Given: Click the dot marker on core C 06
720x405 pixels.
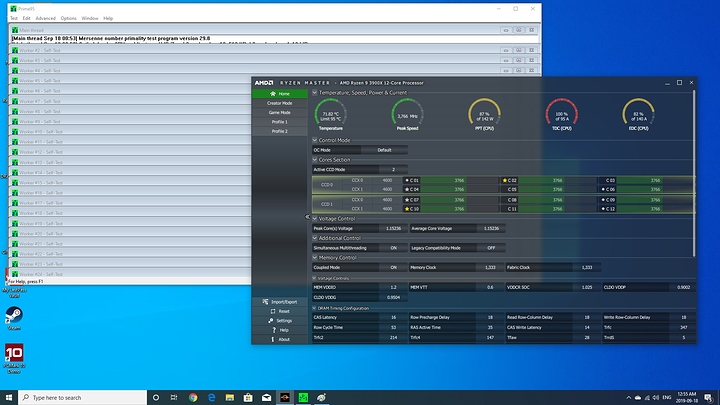Looking at the screenshot, I should point(603,189).
